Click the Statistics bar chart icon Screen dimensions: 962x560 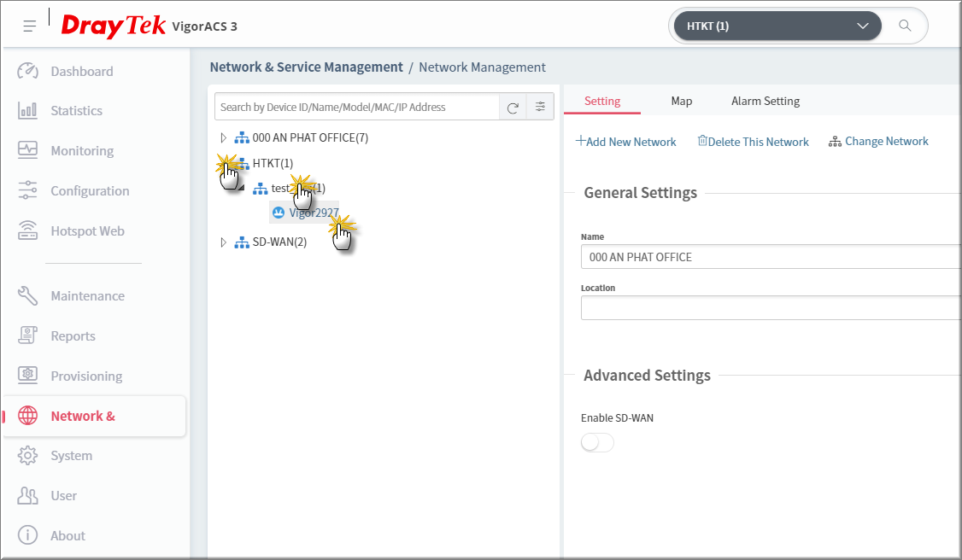pos(27,111)
